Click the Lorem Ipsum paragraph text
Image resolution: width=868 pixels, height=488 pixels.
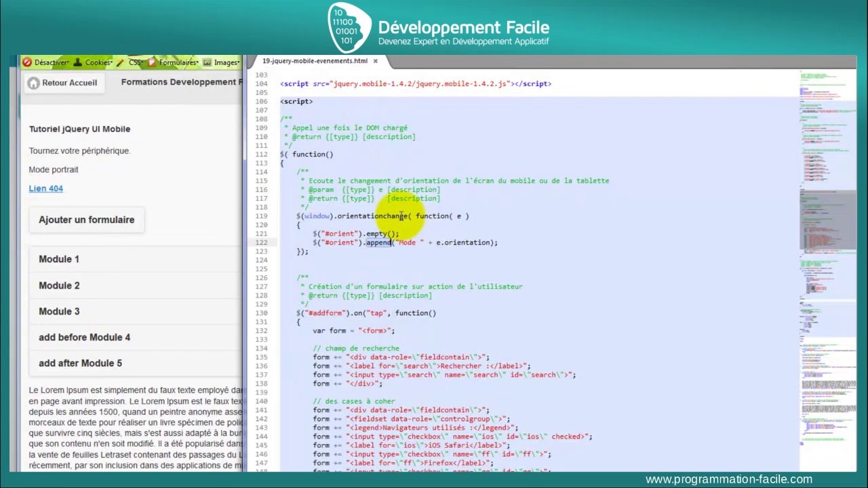coord(136,428)
